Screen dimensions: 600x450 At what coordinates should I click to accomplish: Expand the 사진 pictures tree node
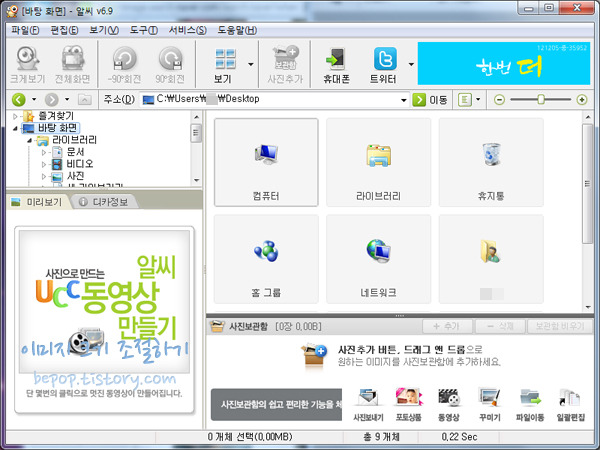(44, 176)
